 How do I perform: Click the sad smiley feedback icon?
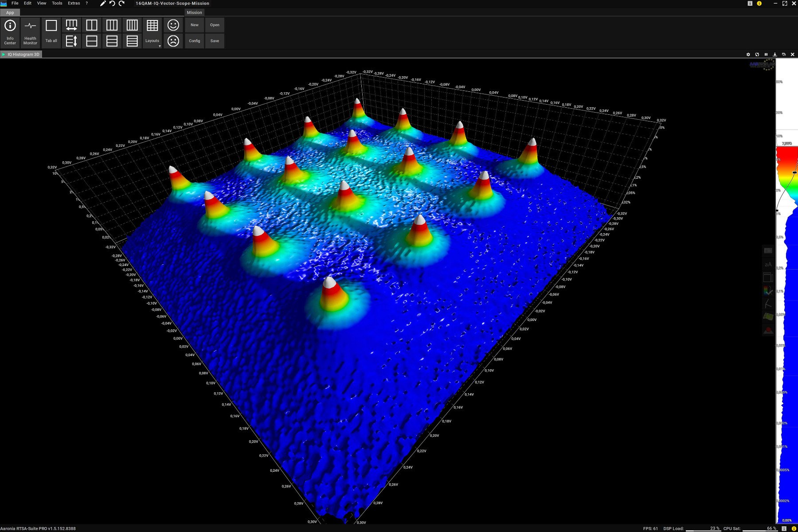pyautogui.click(x=173, y=41)
